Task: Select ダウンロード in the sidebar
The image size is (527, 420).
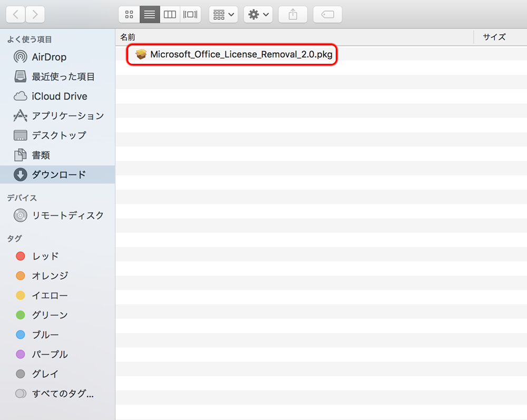Action: (x=57, y=174)
